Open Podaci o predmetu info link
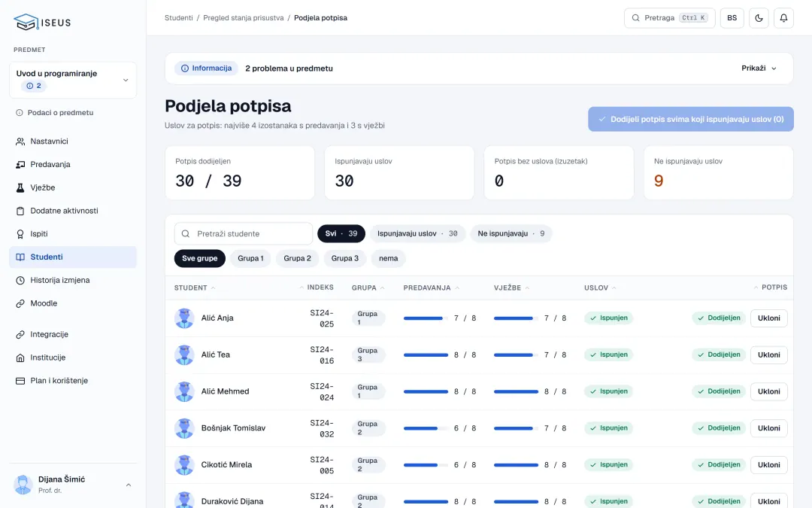This screenshot has height=508, width=812. pos(54,112)
